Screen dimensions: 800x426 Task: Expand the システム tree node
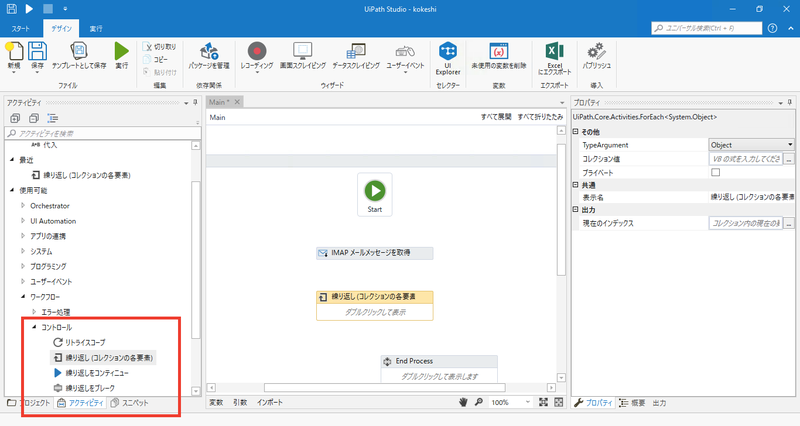coord(22,251)
